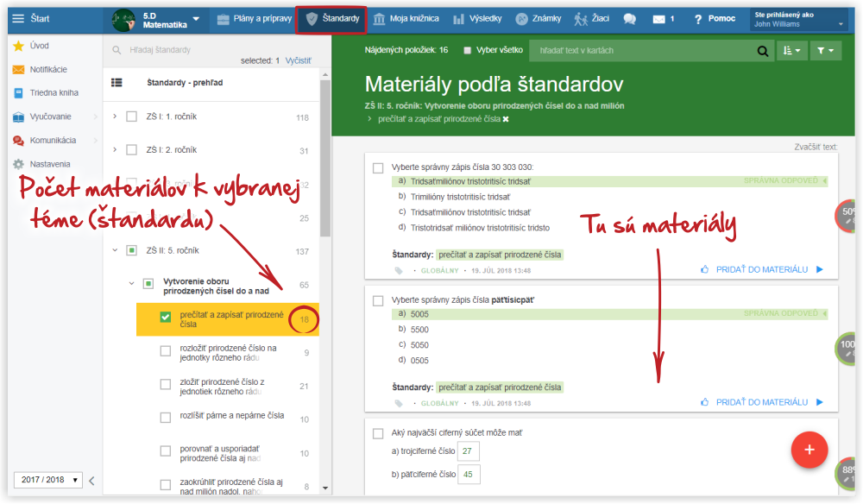Image resolution: width=863 pixels, height=504 pixels.
Task: Collapse the left sidebar with the arrow
Action: pyautogui.click(x=92, y=481)
